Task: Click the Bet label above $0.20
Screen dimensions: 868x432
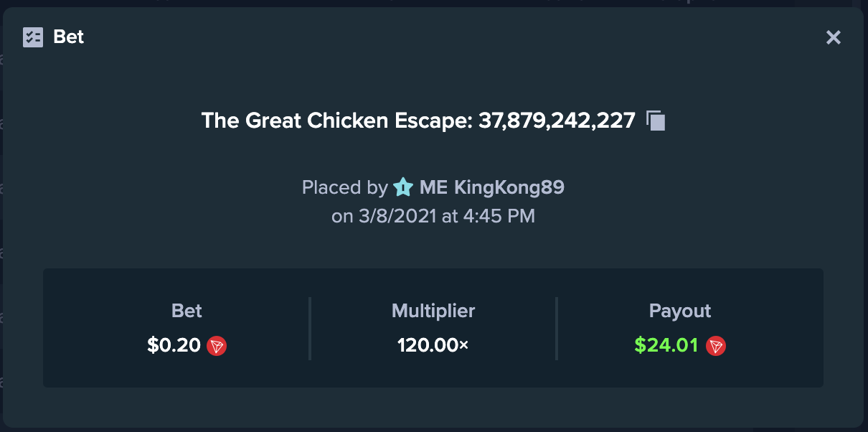Action: 187,311
